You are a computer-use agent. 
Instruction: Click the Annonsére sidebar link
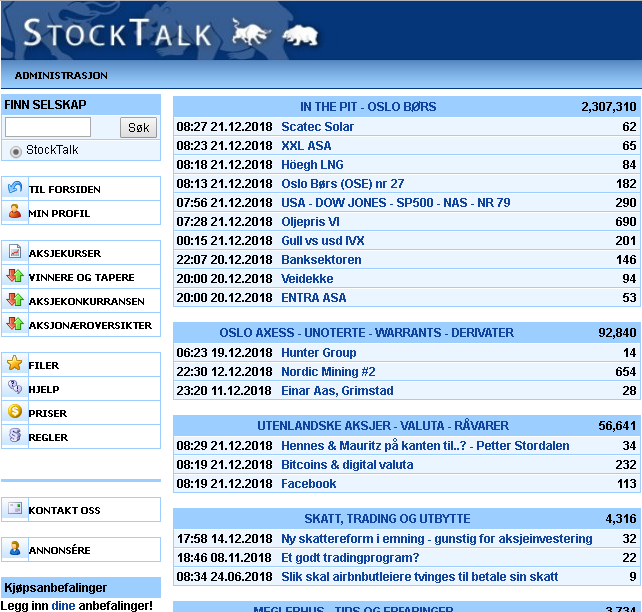tap(59, 550)
